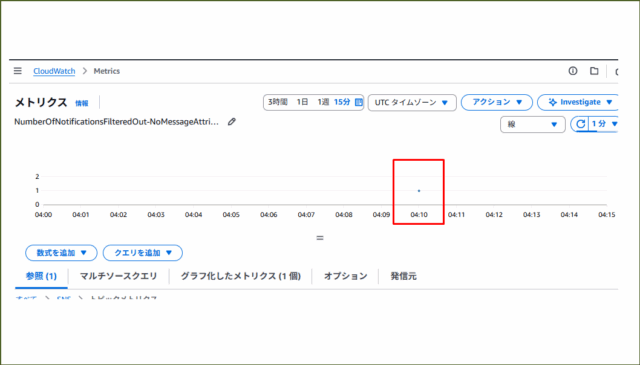Select the 3時間 time range
The height and width of the screenshot is (365, 640).
(x=278, y=102)
